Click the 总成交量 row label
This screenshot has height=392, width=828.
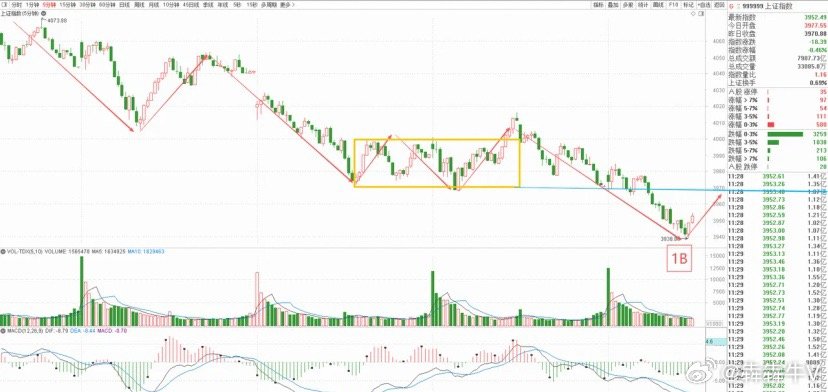coord(742,67)
